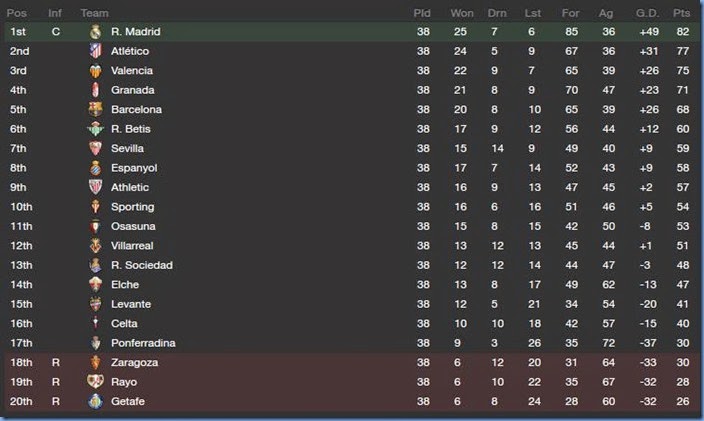Sort table by the Pos header
This screenshot has height=421, width=704.
click(18, 13)
